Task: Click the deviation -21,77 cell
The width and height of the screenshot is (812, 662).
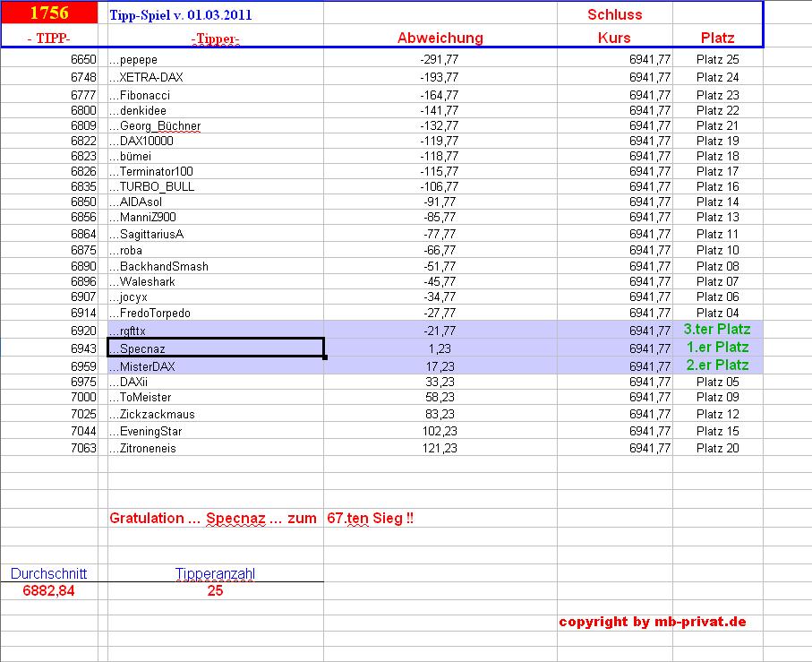Action: pos(440,330)
